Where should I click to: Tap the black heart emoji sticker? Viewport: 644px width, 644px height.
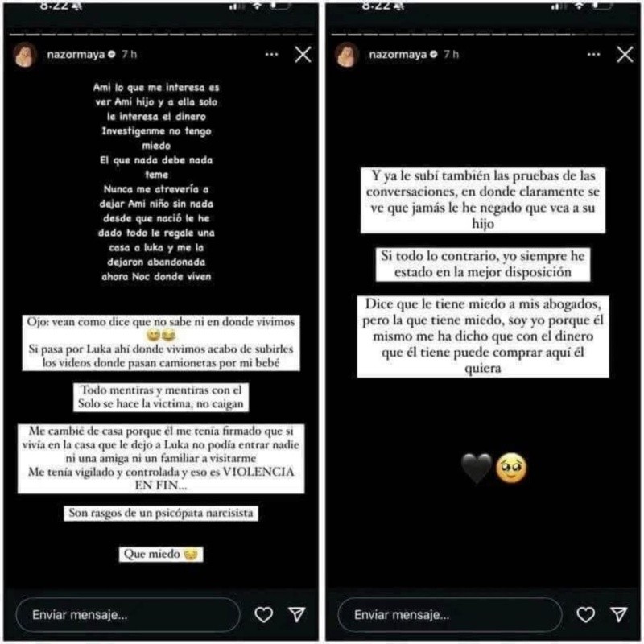(477, 469)
